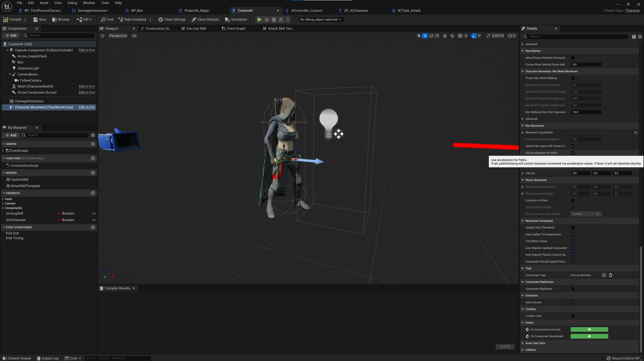The image size is (644, 361).
Task: Clear compiler results
Action: pos(505,347)
